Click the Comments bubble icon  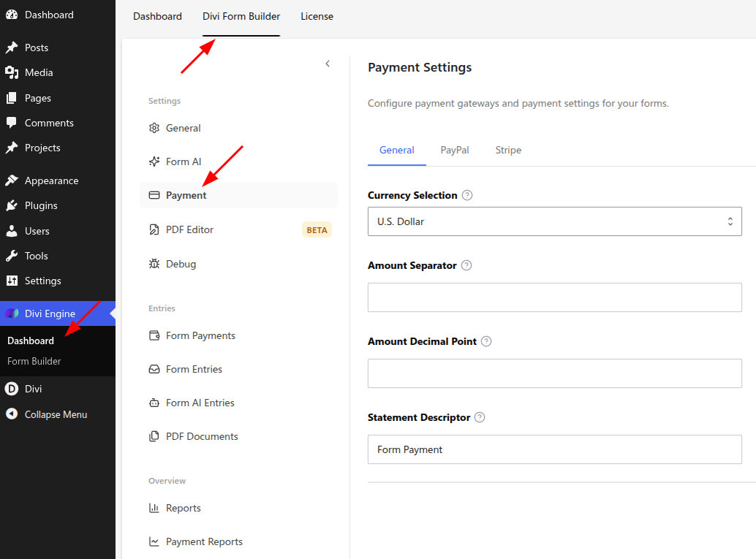[x=12, y=123]
